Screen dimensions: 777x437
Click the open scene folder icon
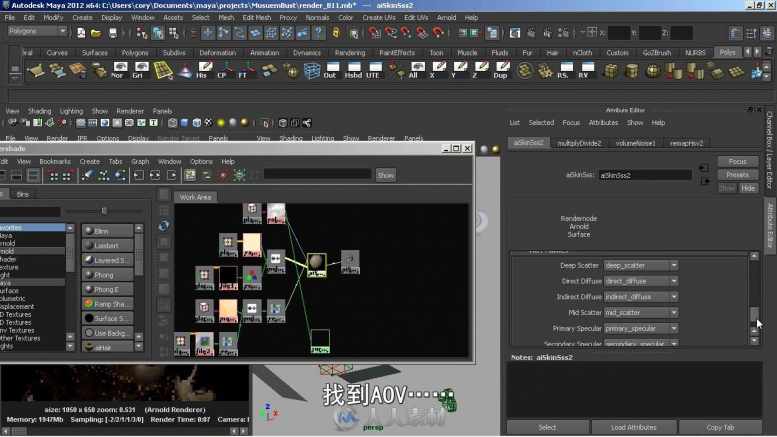click(x=96, y=33)
